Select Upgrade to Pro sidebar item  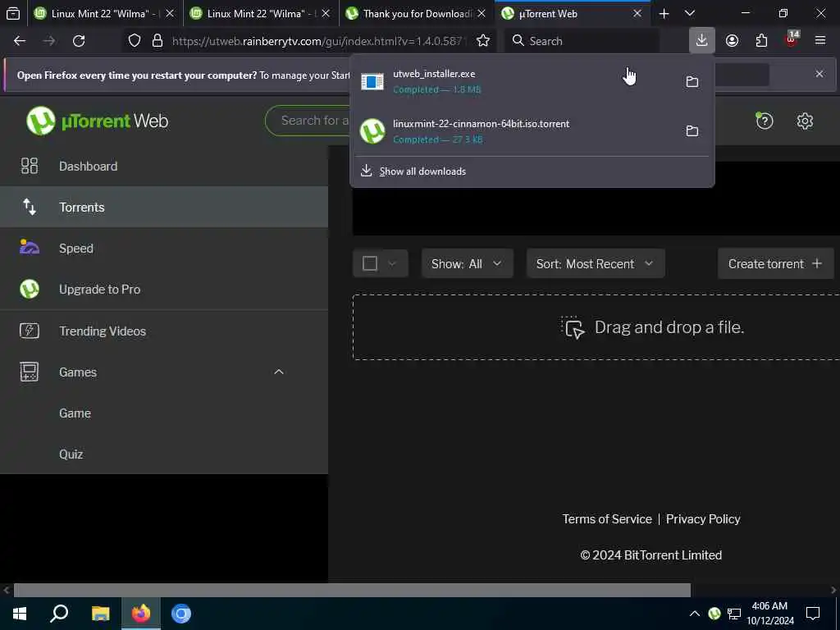click(164, 290)
